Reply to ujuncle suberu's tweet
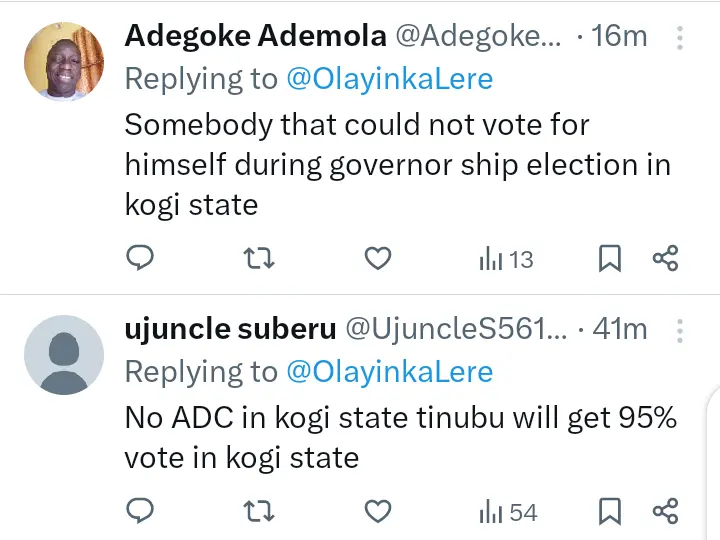720x540 pixels. click(140, 512)
